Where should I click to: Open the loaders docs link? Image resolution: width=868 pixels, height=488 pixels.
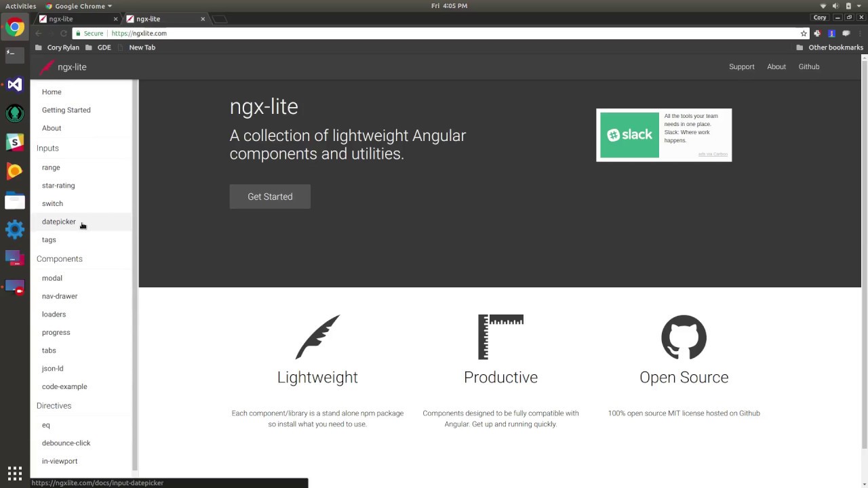tap(54, 314)
